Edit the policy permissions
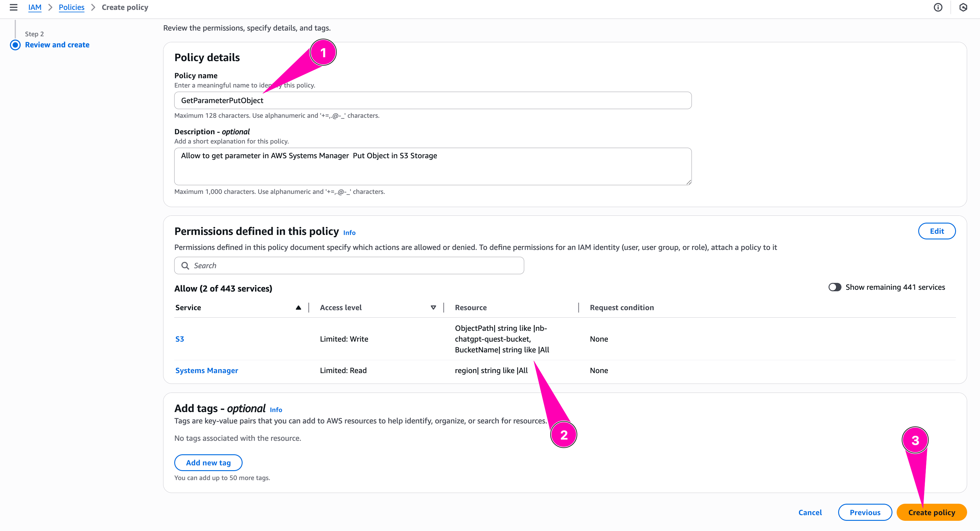Screen dimensions: 980x531 pos(937,231)
